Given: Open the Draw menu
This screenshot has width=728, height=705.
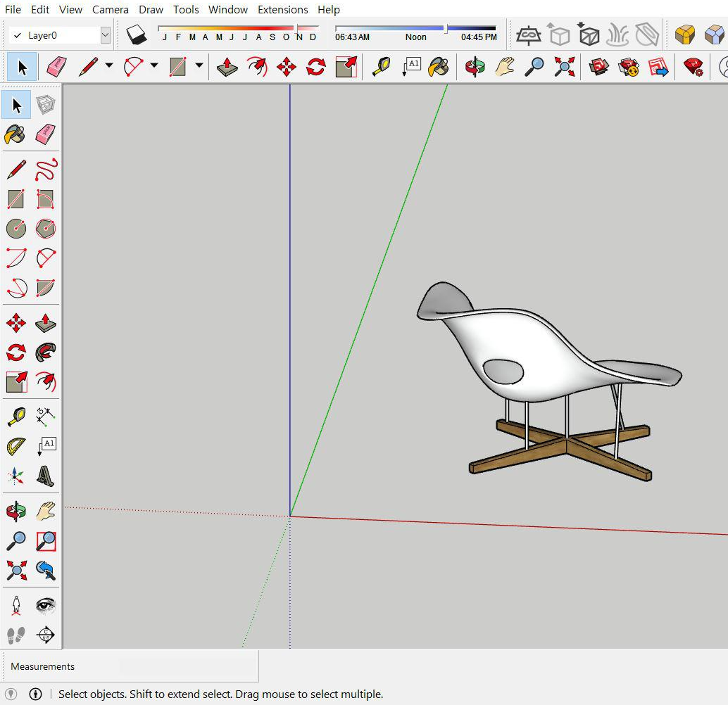Looking at the screenshot, I should (151, 9).
